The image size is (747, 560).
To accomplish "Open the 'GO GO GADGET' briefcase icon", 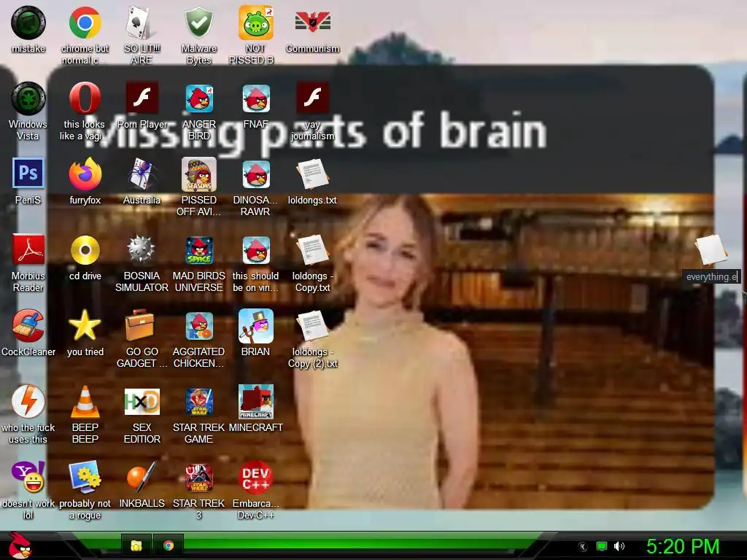I will coord(139,324).
